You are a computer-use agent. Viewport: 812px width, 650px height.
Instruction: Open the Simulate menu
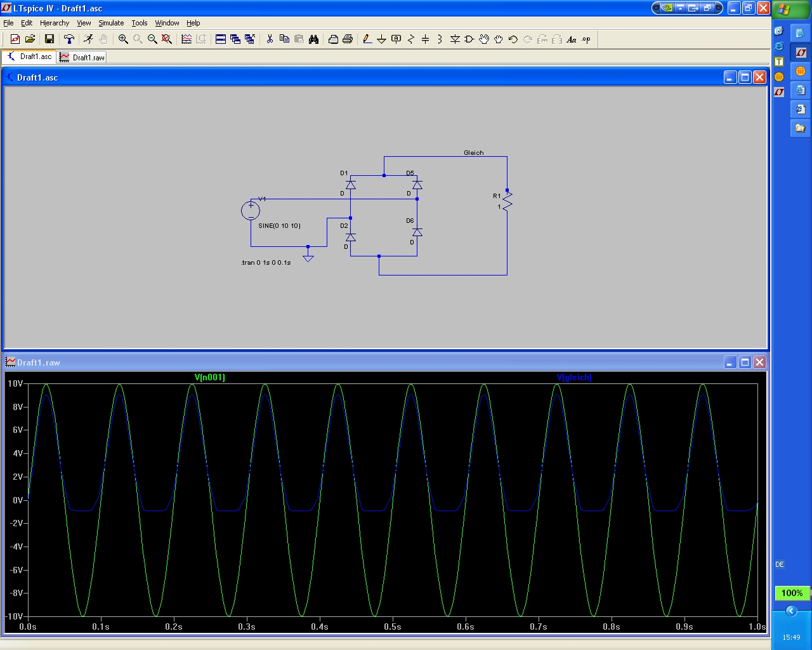[x=111, y=23]
